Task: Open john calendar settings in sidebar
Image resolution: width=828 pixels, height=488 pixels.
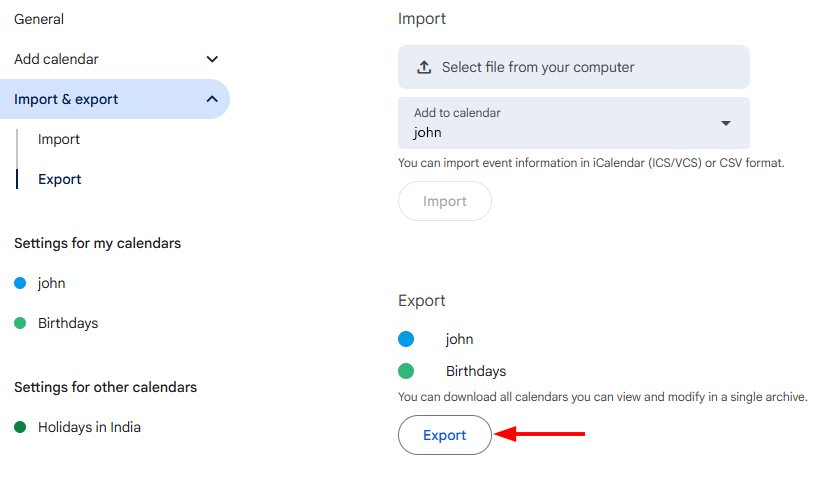Action: point(52,283)
